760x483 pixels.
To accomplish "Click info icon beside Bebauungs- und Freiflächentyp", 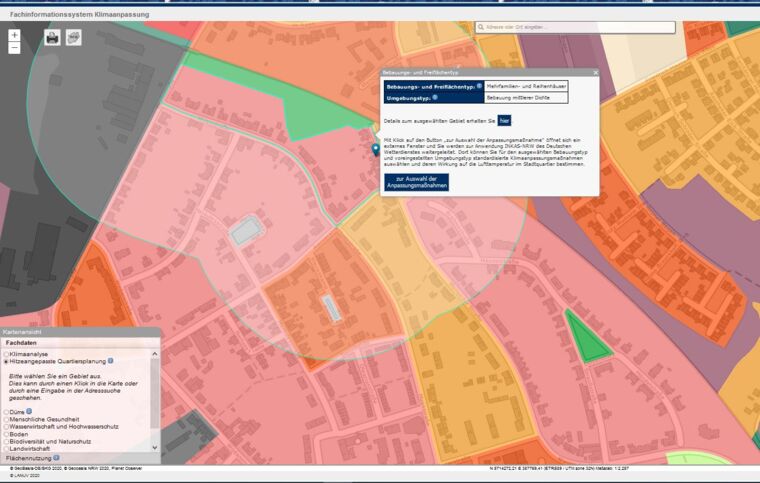I will tap(480, 86).
